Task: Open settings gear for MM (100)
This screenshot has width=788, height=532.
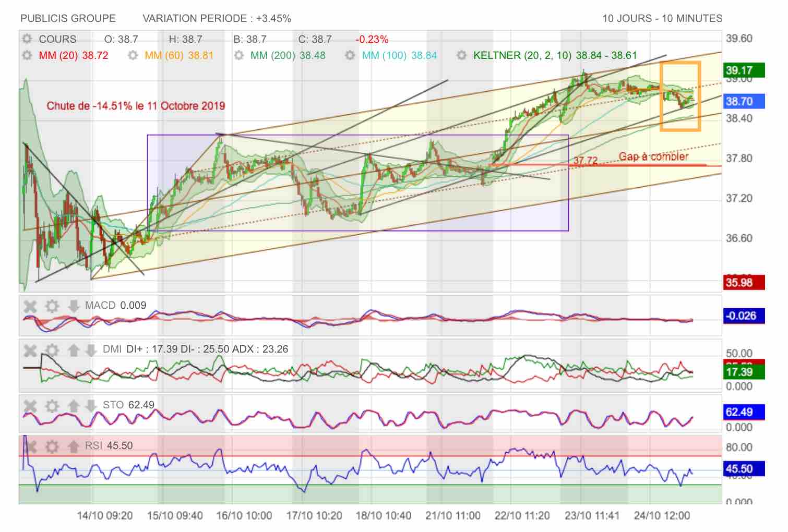Action: 350,55
